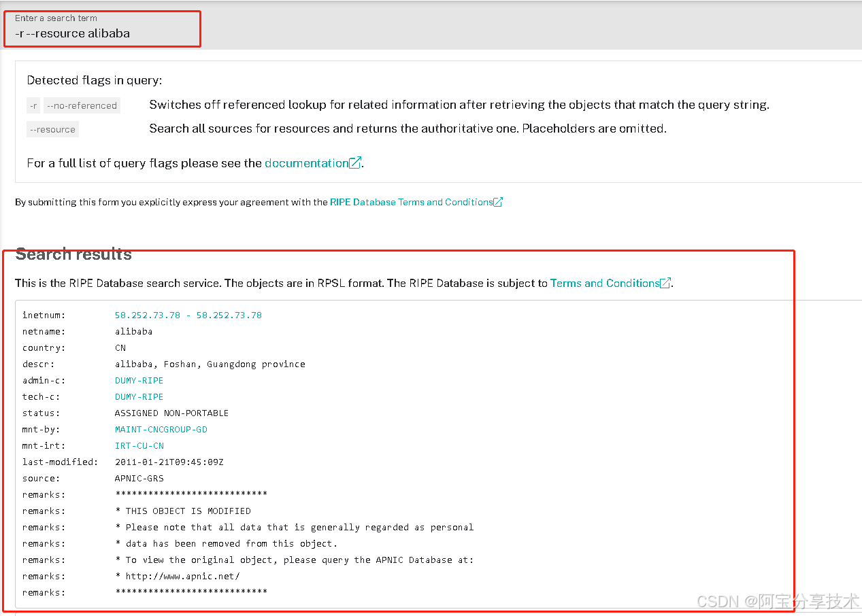Image resolution: width=862 pixels, height=616 pixels.
Task: Click the Search results heading
Action: (73, 254)
